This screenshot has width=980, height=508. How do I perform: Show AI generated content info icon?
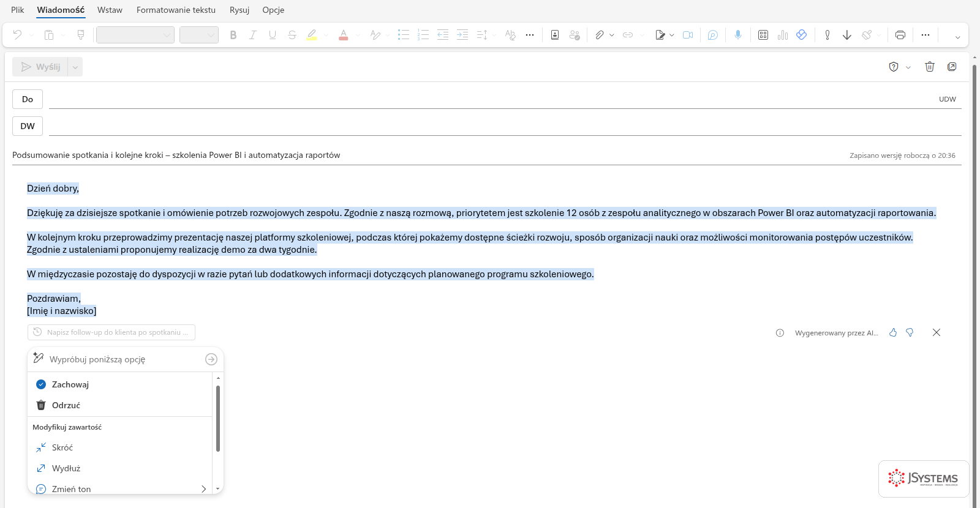pos(780,333)
